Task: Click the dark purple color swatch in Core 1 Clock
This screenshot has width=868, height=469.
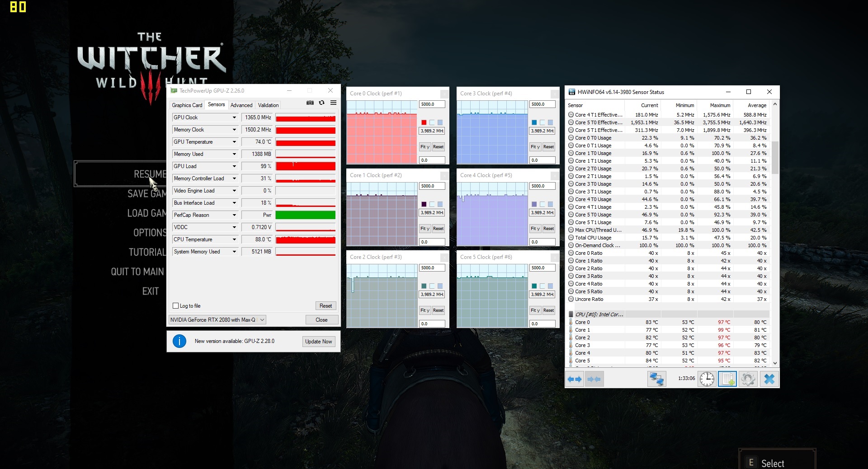Action: tap(424, 204)
